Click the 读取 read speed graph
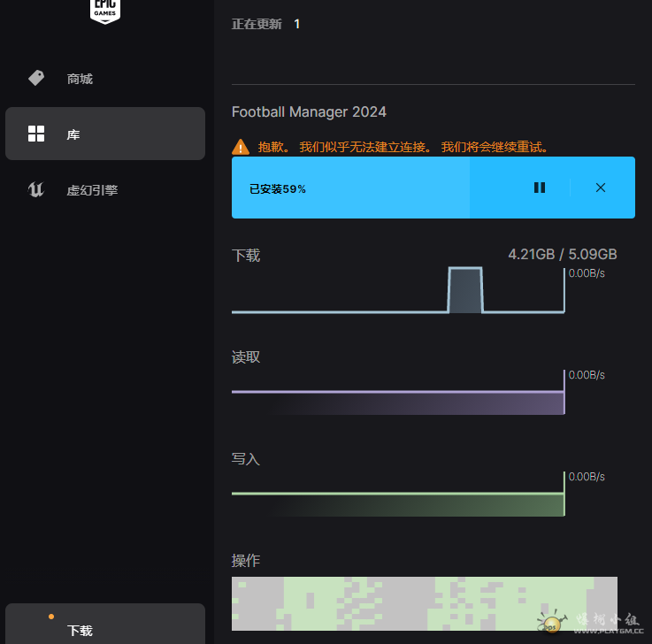This screenshot has width=652, height=644. [x=398, y=392]
